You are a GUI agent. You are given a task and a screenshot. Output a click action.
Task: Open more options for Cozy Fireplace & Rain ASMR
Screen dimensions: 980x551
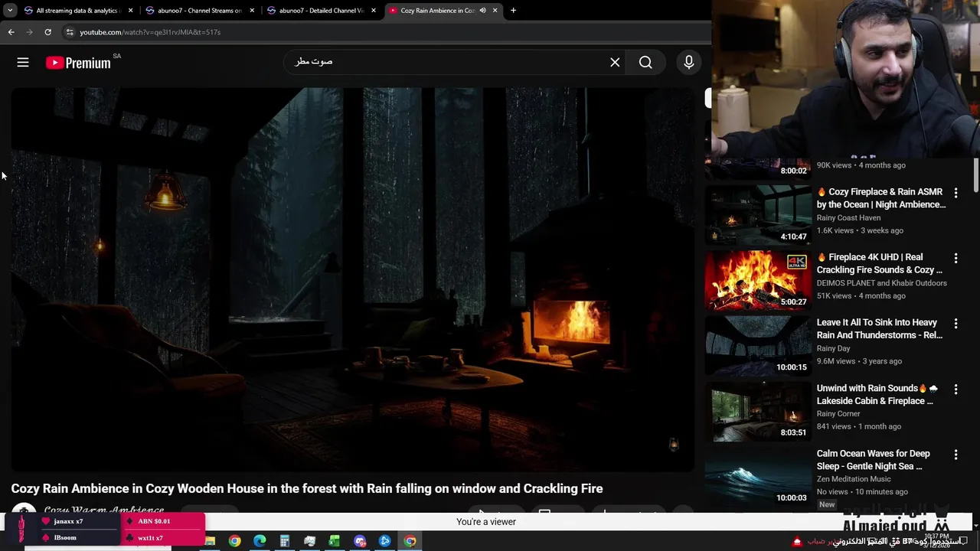tap(955, 193)
